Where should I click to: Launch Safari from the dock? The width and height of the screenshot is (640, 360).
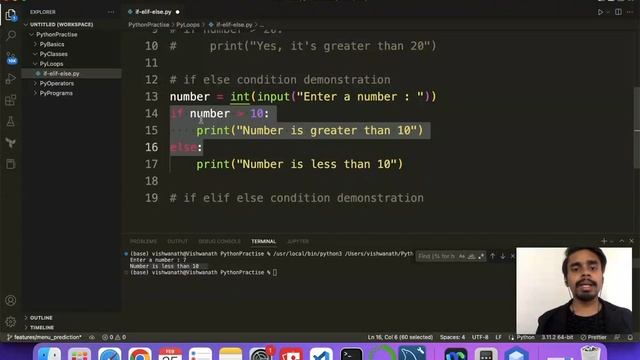tap(109, 354)
